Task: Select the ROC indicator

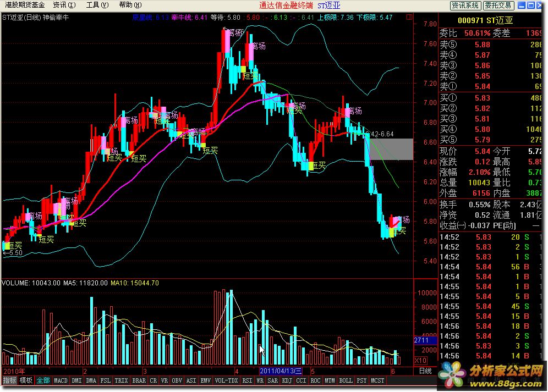Action: pyautogui.click(x=316, y=380)
